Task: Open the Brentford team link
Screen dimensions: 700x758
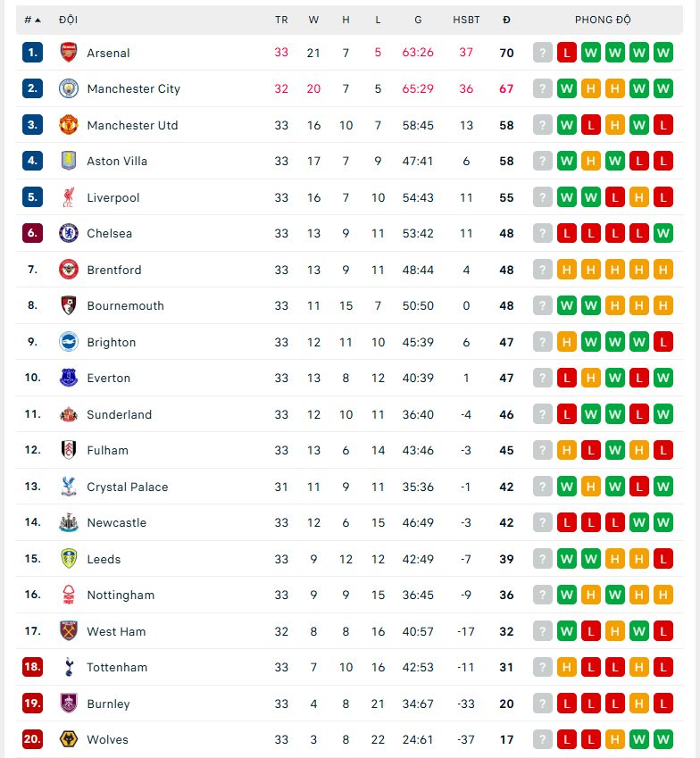Action: click(113, 270)
